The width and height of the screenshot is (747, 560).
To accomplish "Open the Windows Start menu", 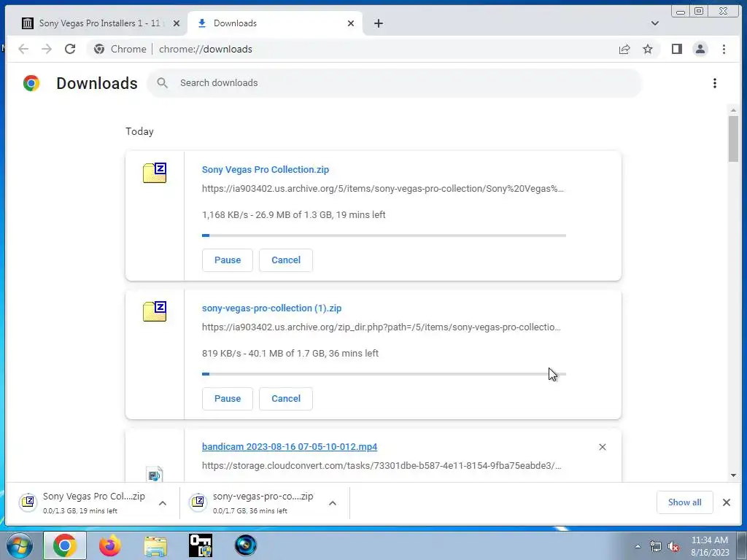I will tap(20, 545).
